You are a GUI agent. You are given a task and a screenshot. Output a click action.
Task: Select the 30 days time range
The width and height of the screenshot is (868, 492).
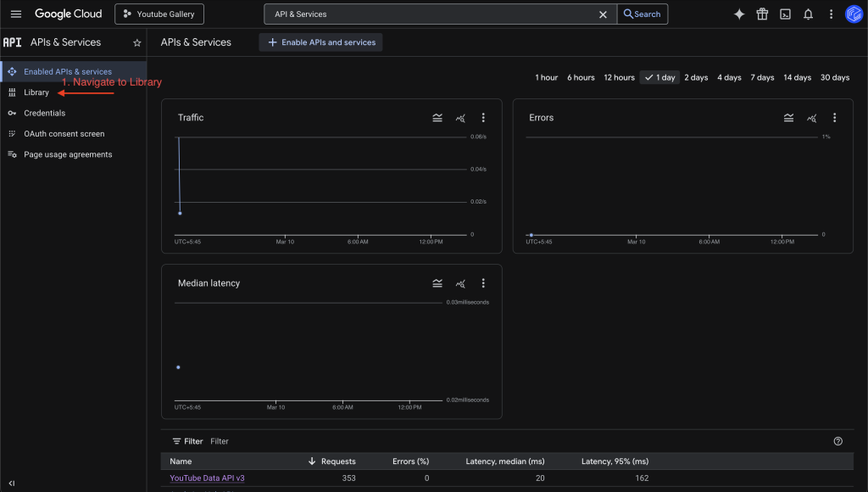[834, 77]
